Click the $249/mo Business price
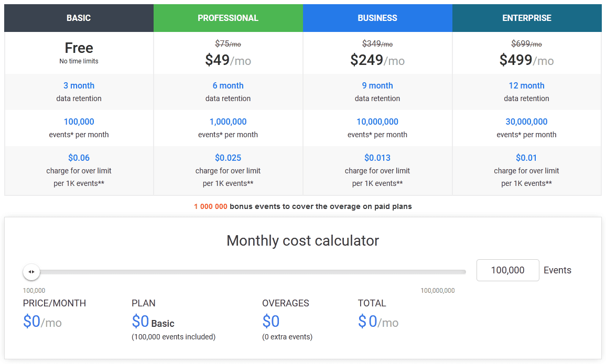606x364 pixels. click(377, 60)
